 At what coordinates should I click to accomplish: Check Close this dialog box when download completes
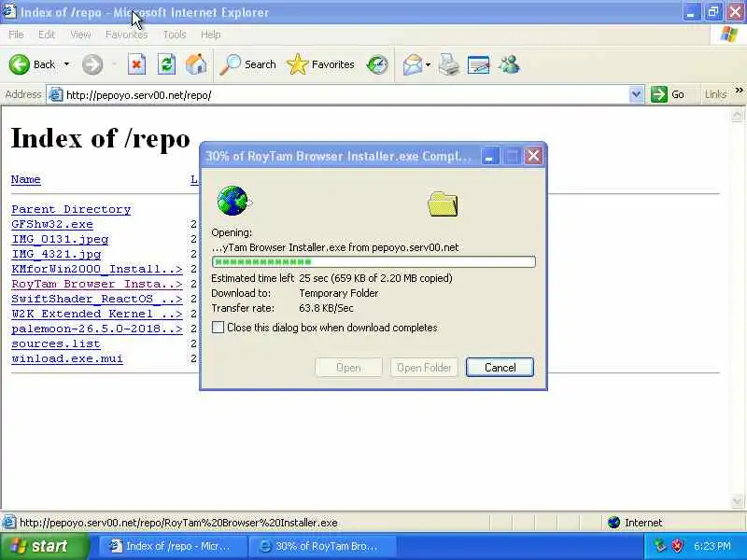(x=218, y=328)
